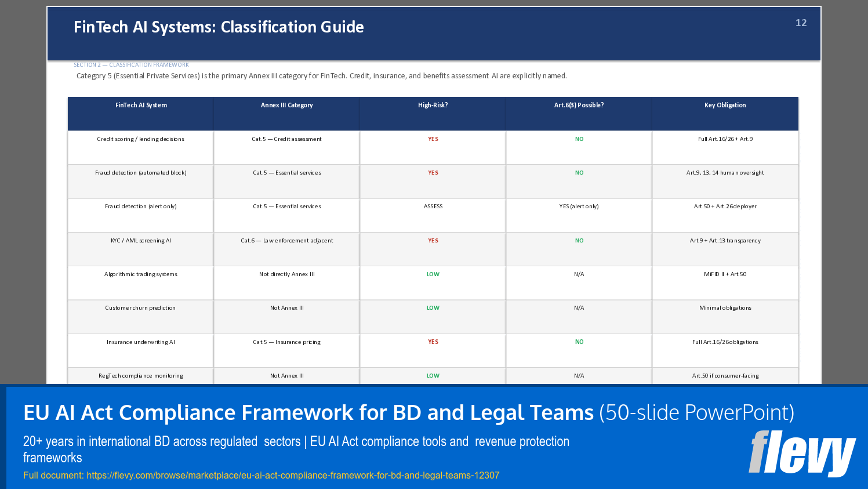Open the full document flevy.com link

click(293, 475)
